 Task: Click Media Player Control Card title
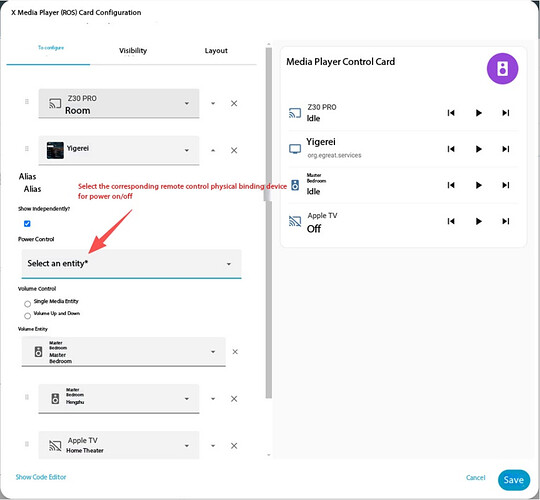coord(341,62)
